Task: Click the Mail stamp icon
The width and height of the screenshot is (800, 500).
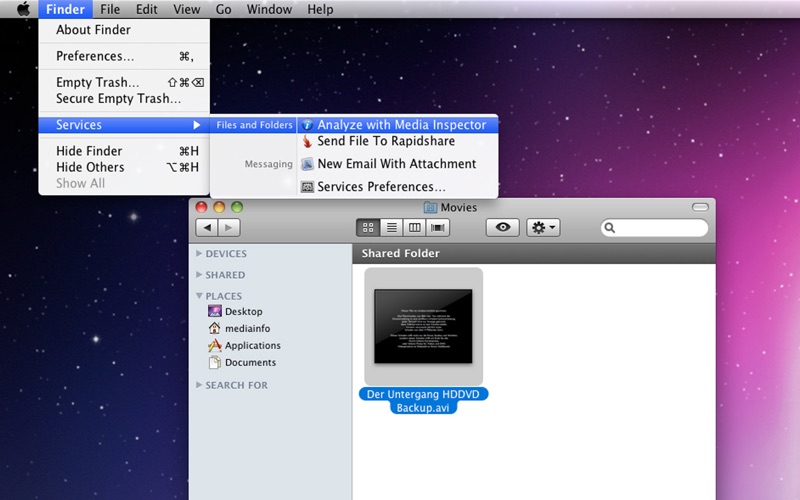Action: tap(307, 164)
